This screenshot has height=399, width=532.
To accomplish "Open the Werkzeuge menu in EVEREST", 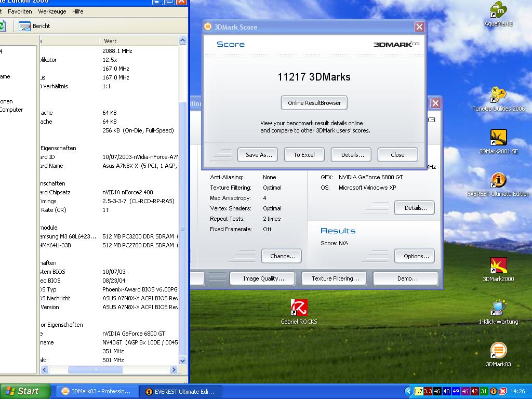I will [52, 11].
